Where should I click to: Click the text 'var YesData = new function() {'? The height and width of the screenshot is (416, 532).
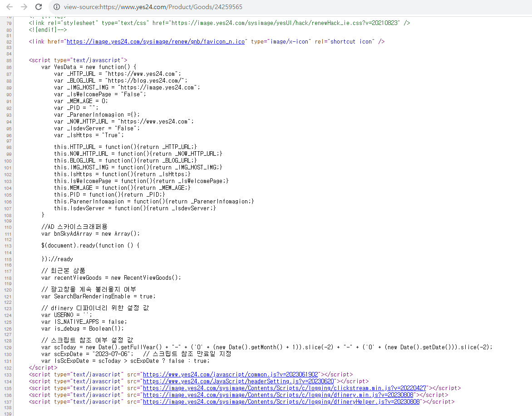click(x=89, y=67)
